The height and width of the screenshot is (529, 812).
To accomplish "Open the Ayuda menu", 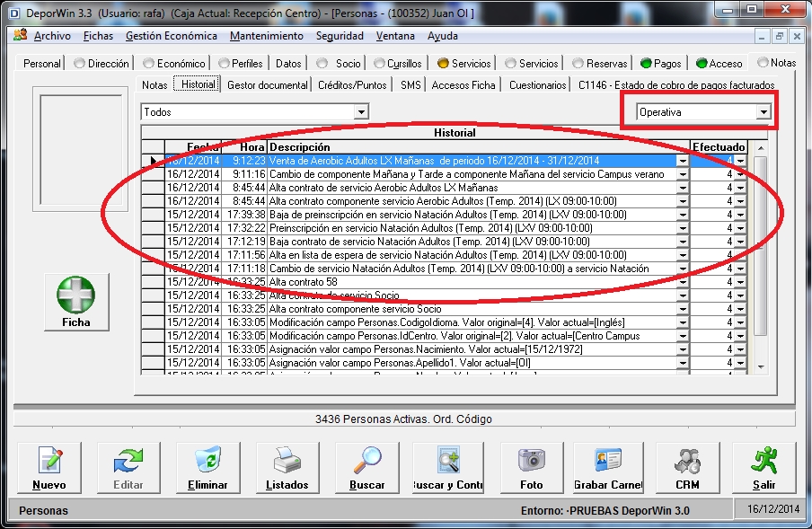I will 442,36.
